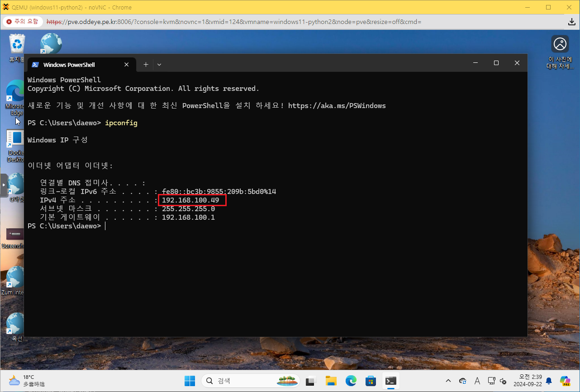
Task: Click the sync cloud icon in system tray
Action: [463, 381]
